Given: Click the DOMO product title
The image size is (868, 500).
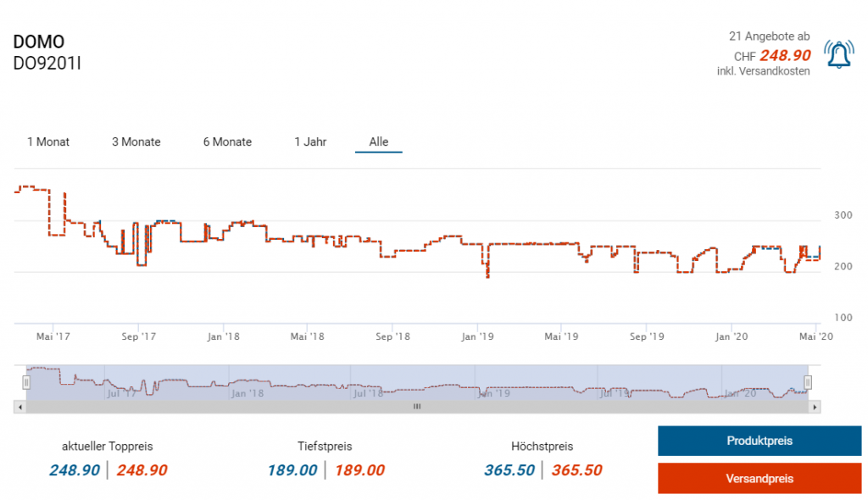Looking at the screenshot, I should pyautogui.click(x=39, y=42).
